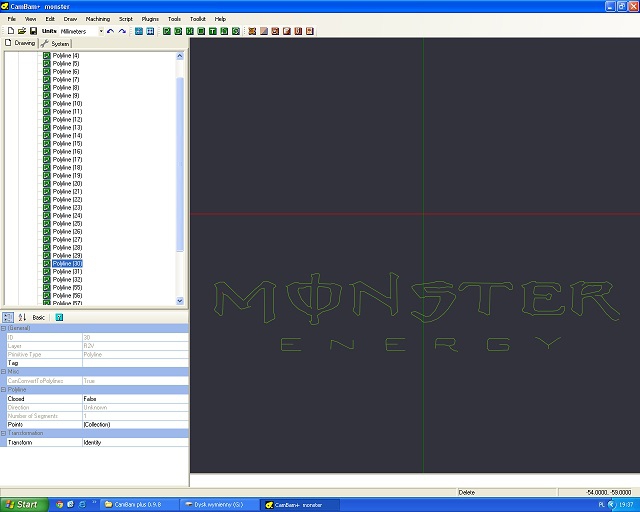Screen dimensions: 640x512
Task: Open CamBam plus 0.9.8 folder in taskbar
Action: (x=138, y=505)
